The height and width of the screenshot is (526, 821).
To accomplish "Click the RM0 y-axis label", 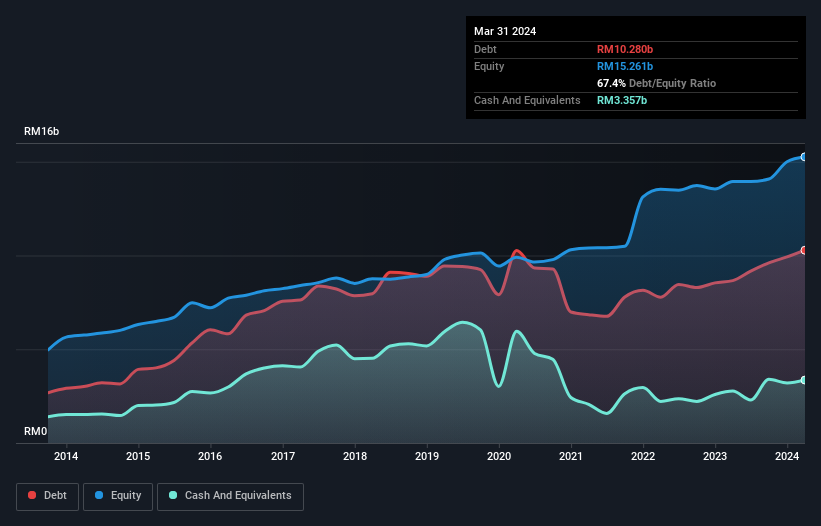I will 36,431.
